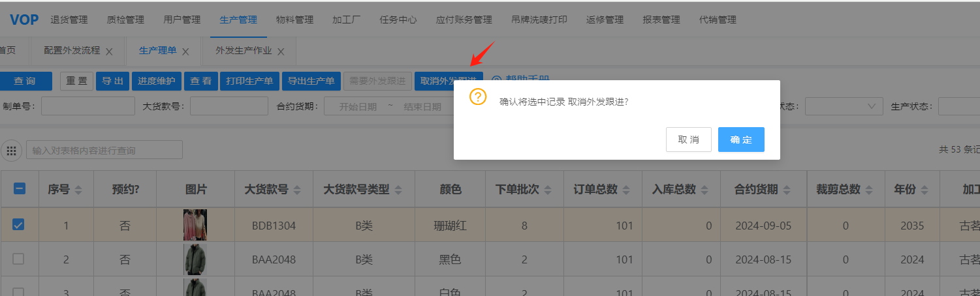Check the checkbox for row 2
Viewport: 980px width, 296px height.
19,259
